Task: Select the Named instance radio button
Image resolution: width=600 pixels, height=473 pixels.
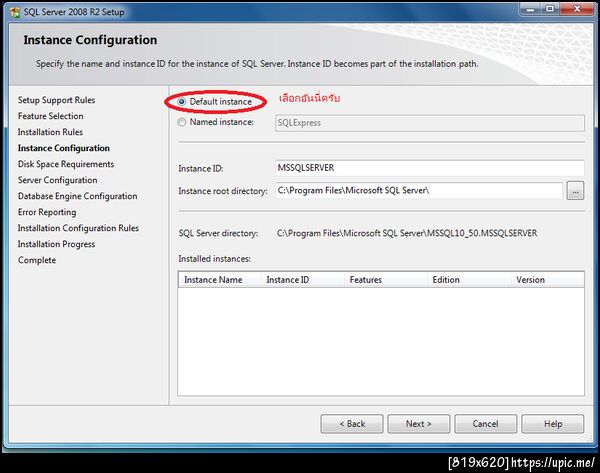Action: coord(182,122)
